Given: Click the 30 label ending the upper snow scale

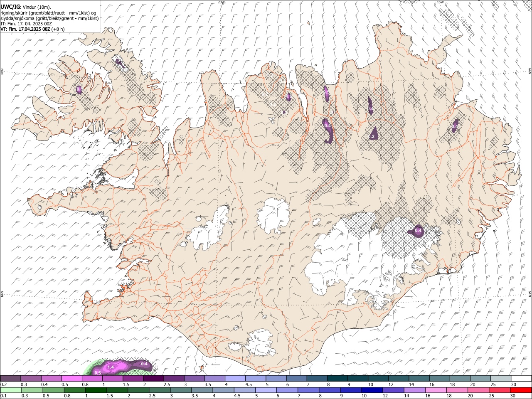Looking at the screenshot, I should coord(514,384).
